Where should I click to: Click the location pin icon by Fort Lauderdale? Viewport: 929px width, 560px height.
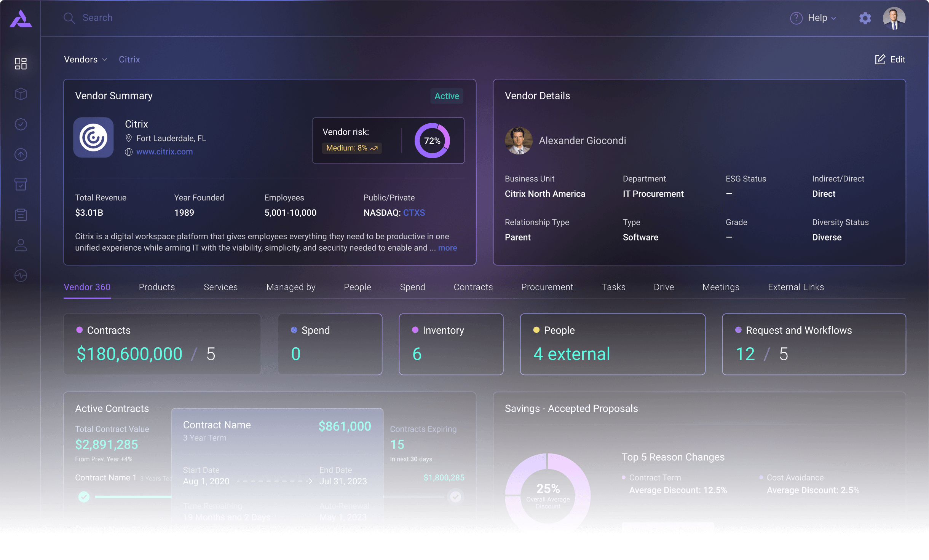(129, 138)
